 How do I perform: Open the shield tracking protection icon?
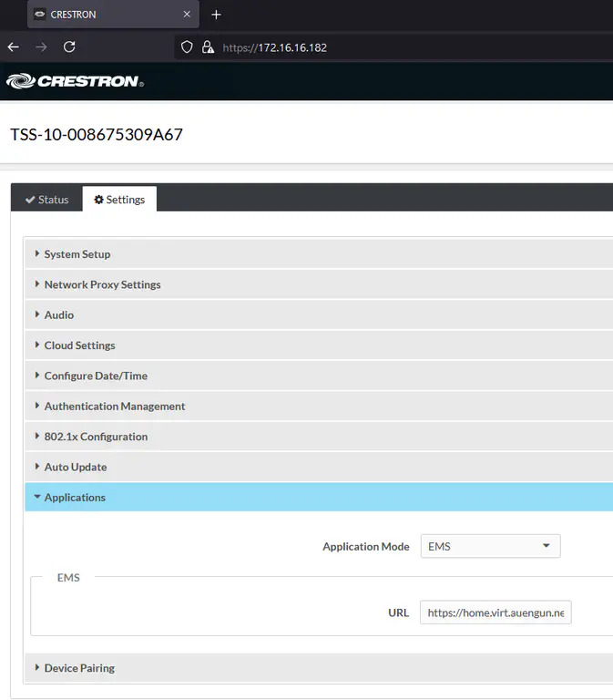coord(187,46)
